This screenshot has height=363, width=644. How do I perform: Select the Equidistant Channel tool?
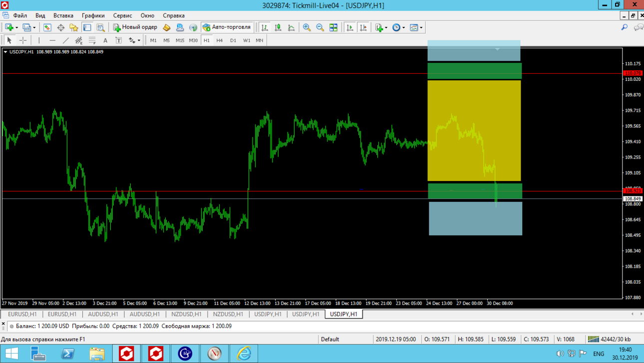tap(79, 40)
